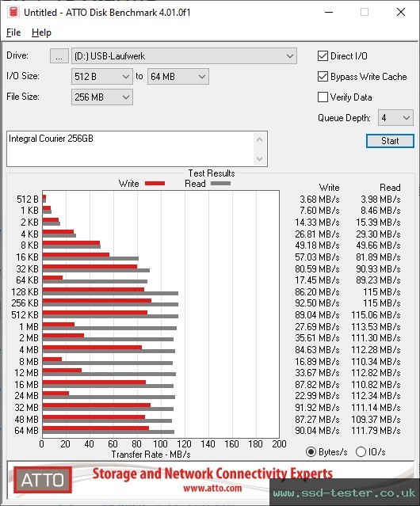Open the Queue Depth dropdown
Image resolution: width=420 pixels, height=506 pixels.
395,118
